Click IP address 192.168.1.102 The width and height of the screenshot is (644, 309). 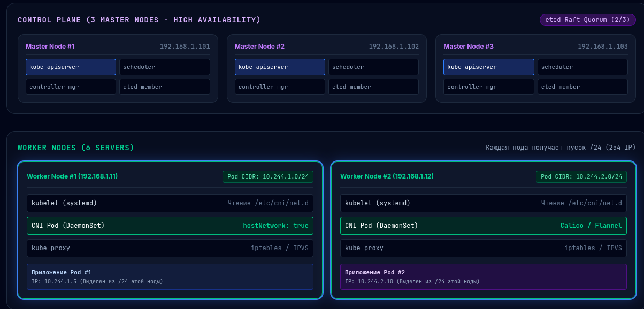click(x=394, y=47)
